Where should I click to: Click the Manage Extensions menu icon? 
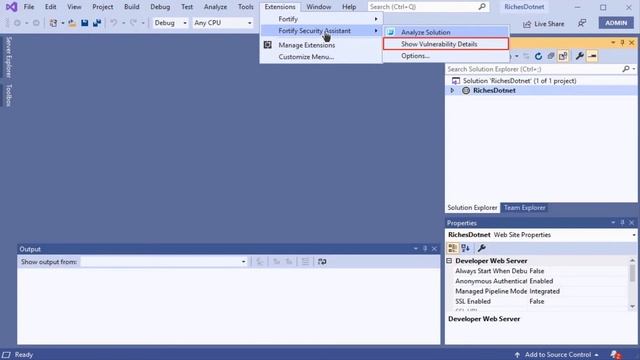point(267,45)
